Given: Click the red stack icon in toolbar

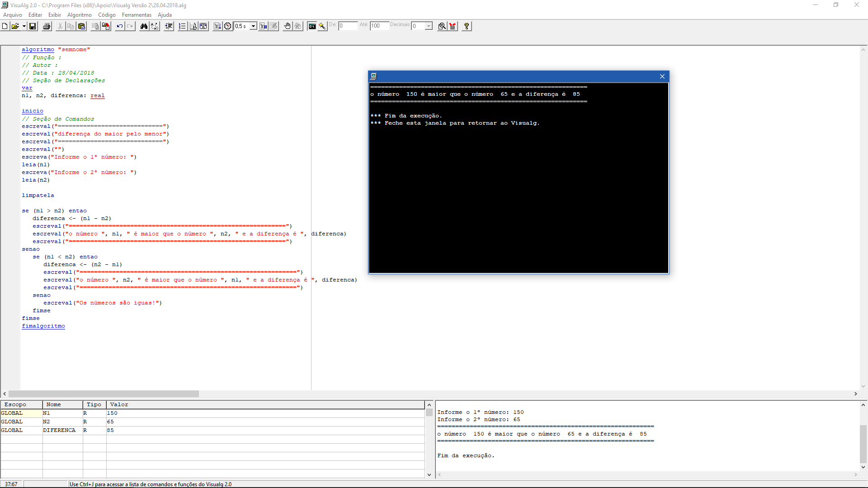Looking at the screenshot, I should (453, 26).
